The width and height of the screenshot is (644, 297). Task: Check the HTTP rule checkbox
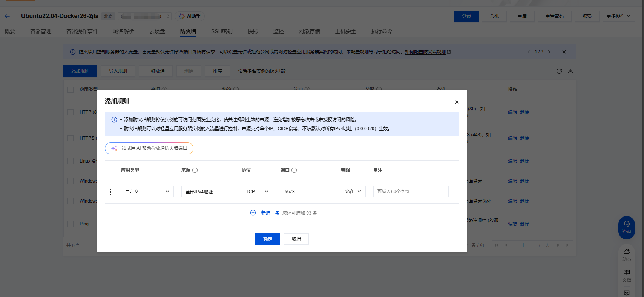point(71,112)
